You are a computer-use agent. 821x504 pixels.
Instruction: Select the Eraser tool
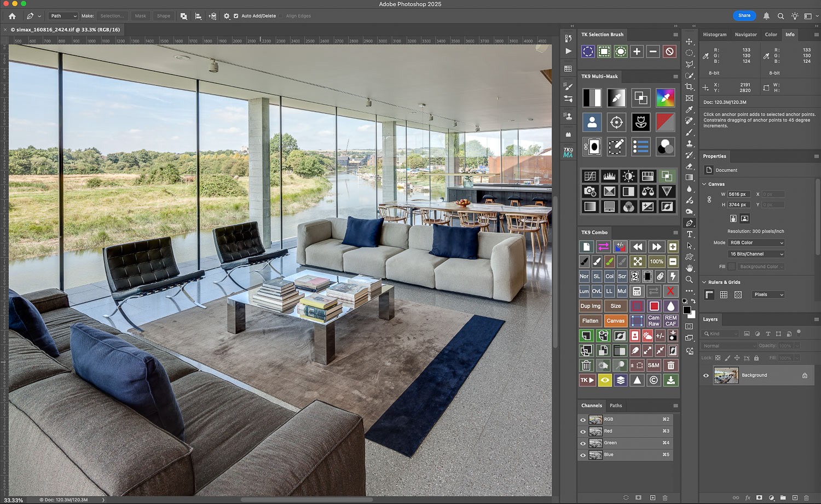click(x=689, y=166)
